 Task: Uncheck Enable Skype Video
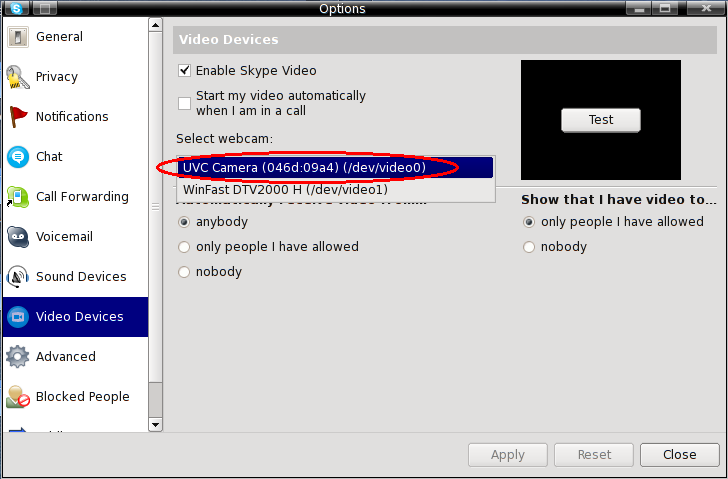click(x=184, y=71)
